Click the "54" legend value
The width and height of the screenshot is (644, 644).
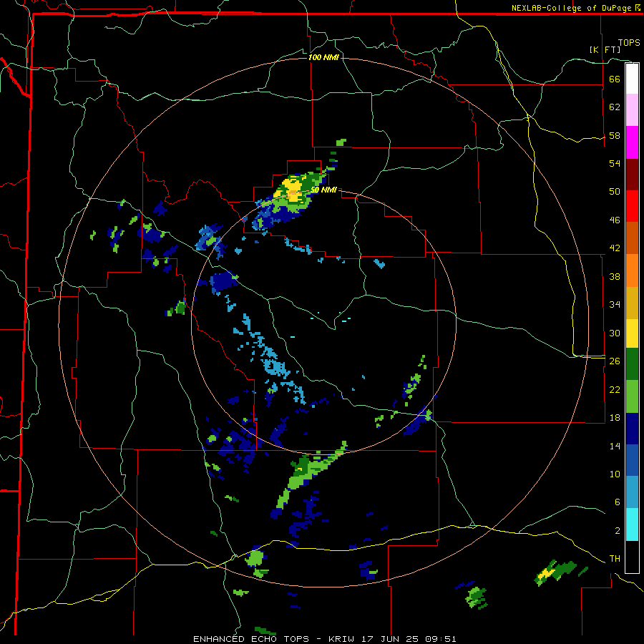[615, 163]
